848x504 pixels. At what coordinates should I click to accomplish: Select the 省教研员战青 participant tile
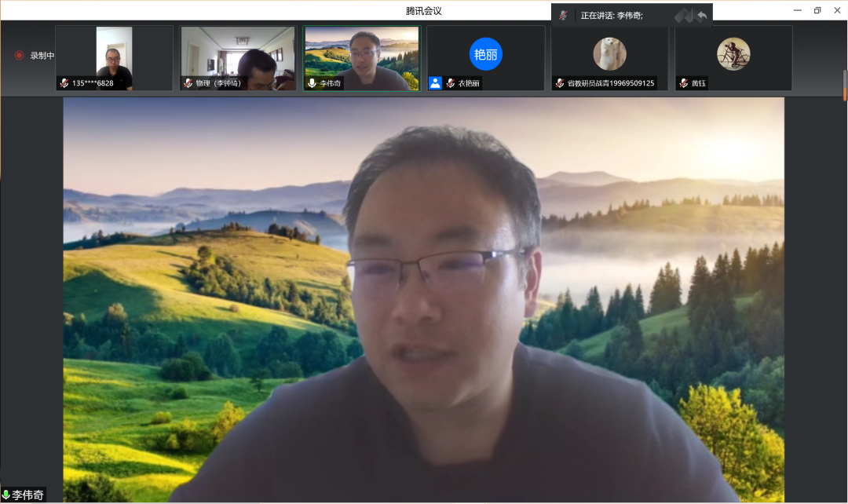pyautogui.click(x=609, y=58)
